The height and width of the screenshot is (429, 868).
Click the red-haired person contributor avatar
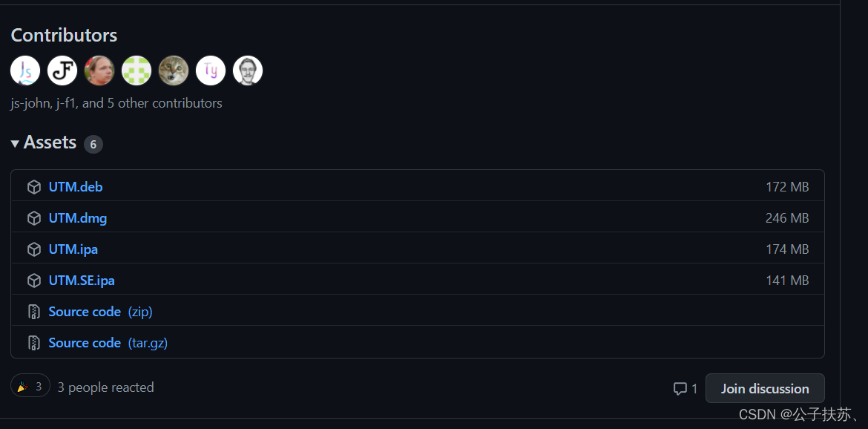[99, 71]
